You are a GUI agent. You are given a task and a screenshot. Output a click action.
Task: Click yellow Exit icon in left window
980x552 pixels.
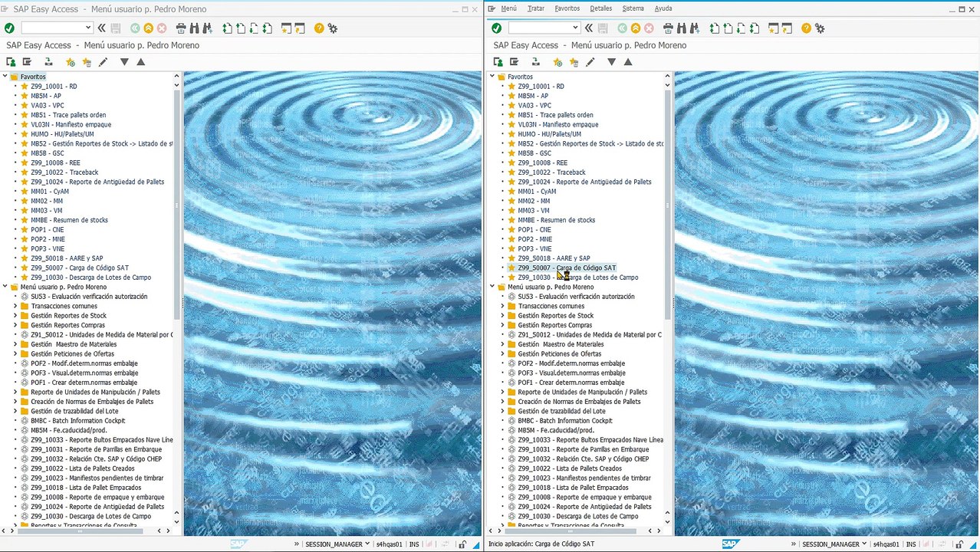[x=148, y=28]
